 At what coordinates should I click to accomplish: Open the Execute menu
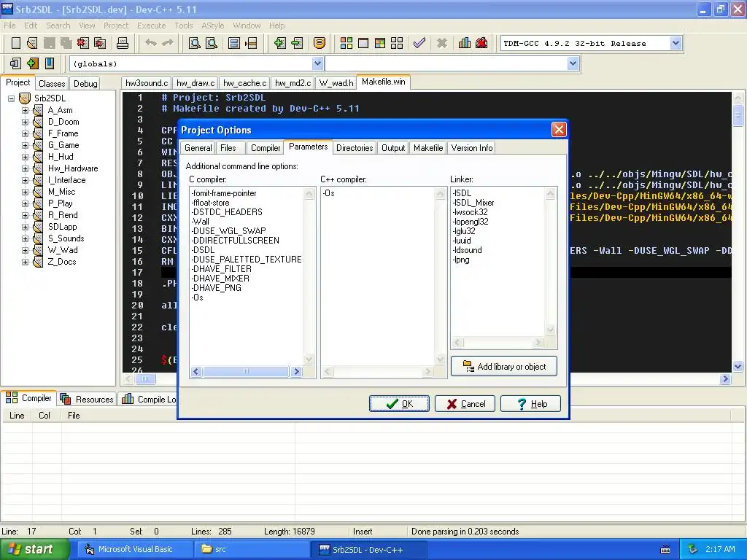(x=152, y=26)
